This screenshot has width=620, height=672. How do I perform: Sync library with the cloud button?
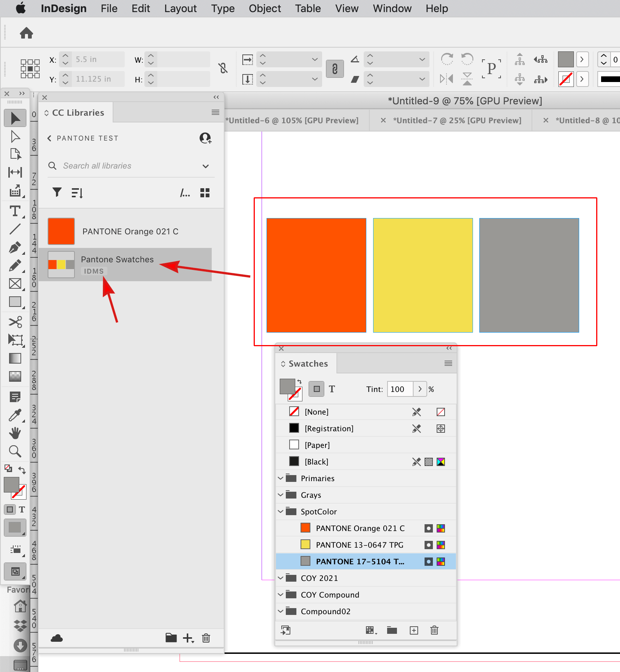57,638
